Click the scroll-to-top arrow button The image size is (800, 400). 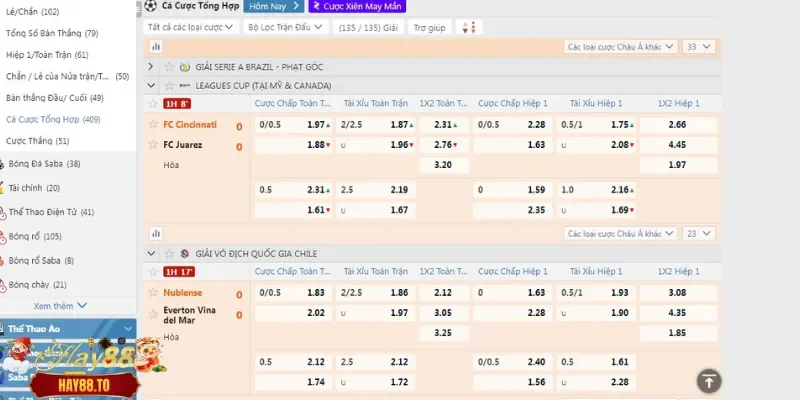708,381
